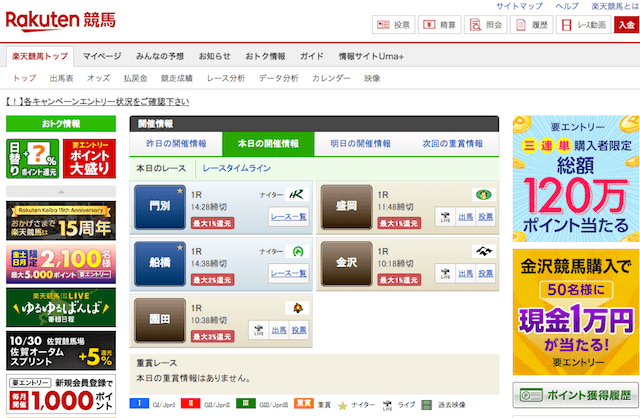
Task: Open the LIVE video icon for 盛岡
Action: (445, 217)
